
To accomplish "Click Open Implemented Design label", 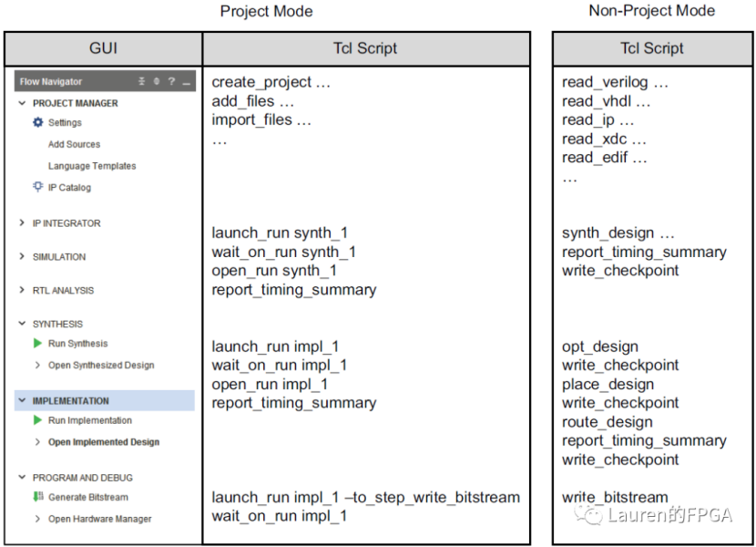I will click(103, 442).
